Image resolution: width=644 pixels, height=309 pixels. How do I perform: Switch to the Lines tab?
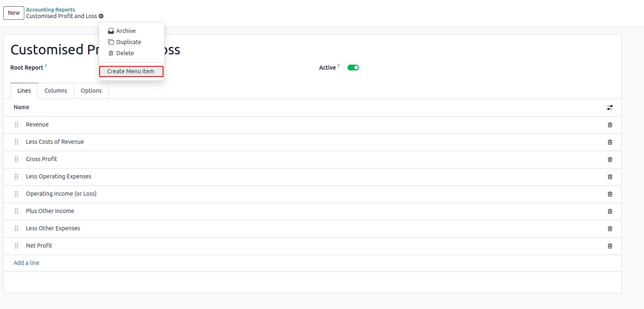[x=24, y=91]
